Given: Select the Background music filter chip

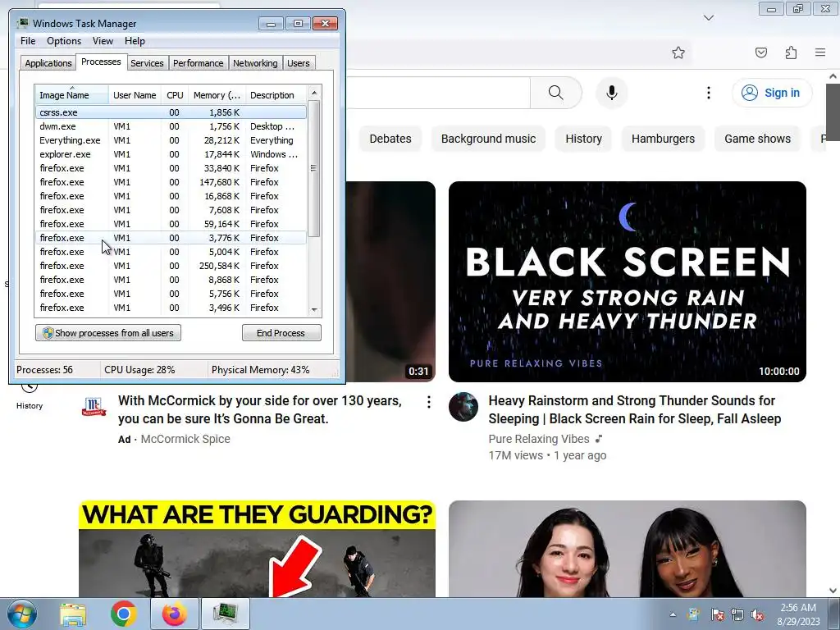Looking at the screenshot, I should click(x=488, y=139).
